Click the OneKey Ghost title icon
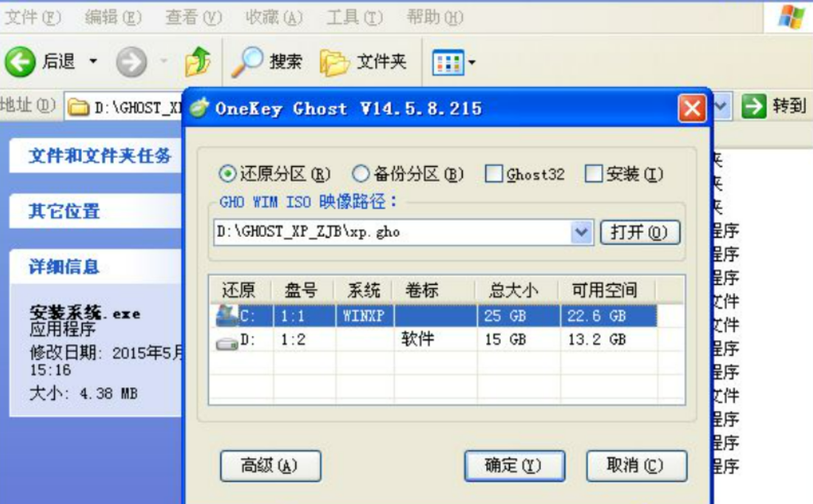 click(199, 108)
